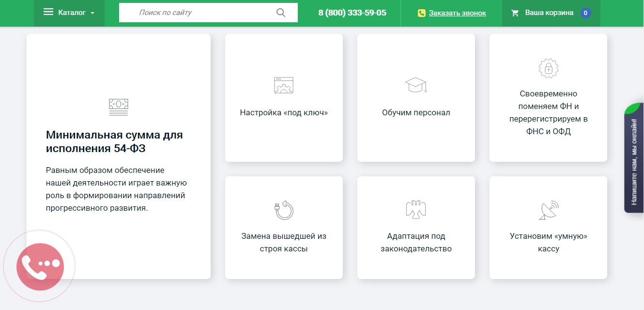Click the banknote icon in the 54-ФЗ card

coord(119,107)
